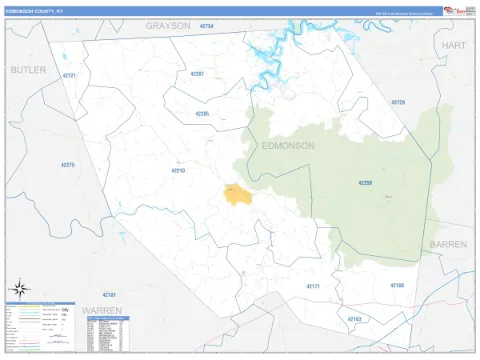This screenshot has width=480, height=360.
Task: Click the publisher logo in the header
Action: [459, 11]
